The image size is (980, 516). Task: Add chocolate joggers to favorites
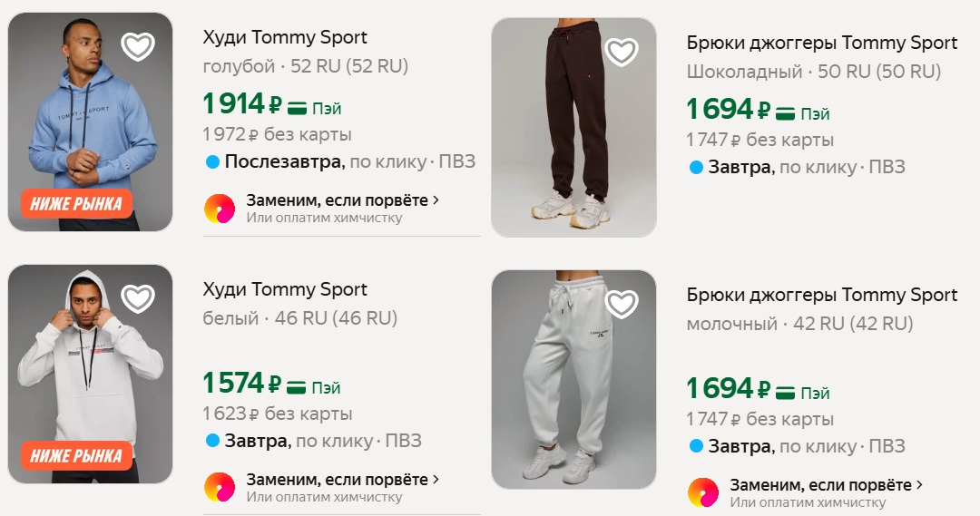(x=622, y=52)
